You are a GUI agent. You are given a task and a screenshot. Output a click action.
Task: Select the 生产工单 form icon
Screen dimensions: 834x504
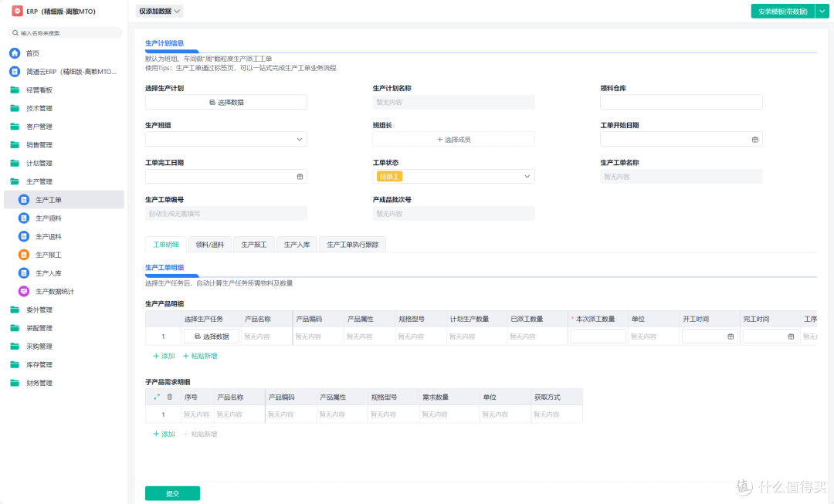click(24, 200)
